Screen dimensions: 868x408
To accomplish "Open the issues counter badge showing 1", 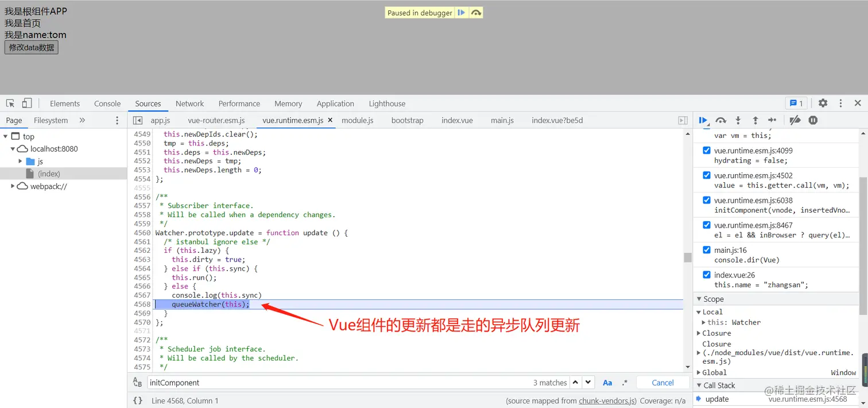I will click(796, 103).
